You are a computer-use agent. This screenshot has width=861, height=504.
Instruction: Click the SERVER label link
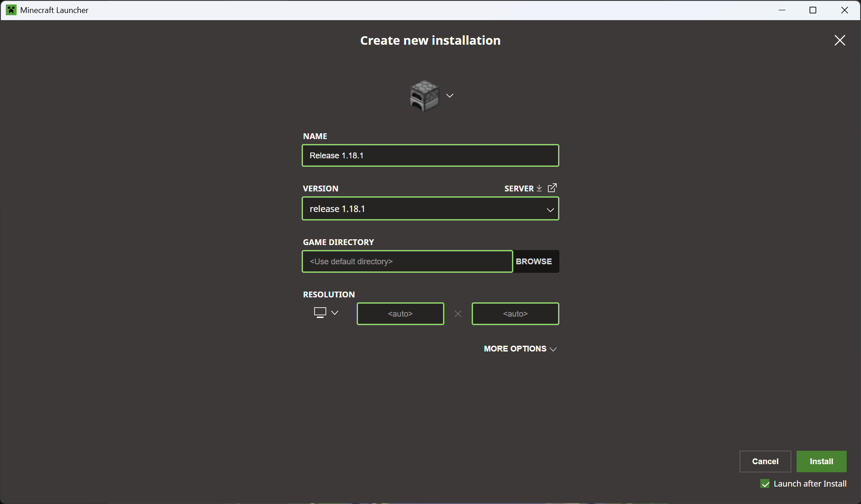click(x=519, y=189)
